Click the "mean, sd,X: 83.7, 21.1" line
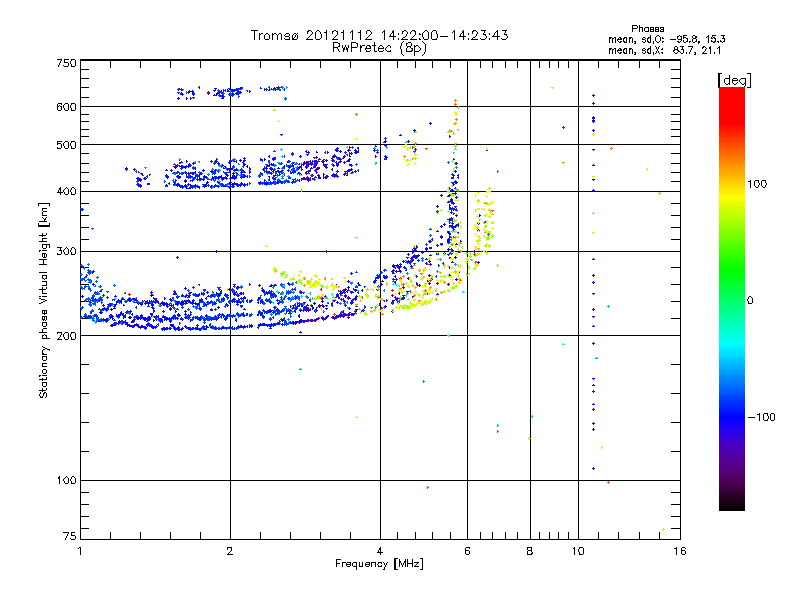 click(664, 51)
